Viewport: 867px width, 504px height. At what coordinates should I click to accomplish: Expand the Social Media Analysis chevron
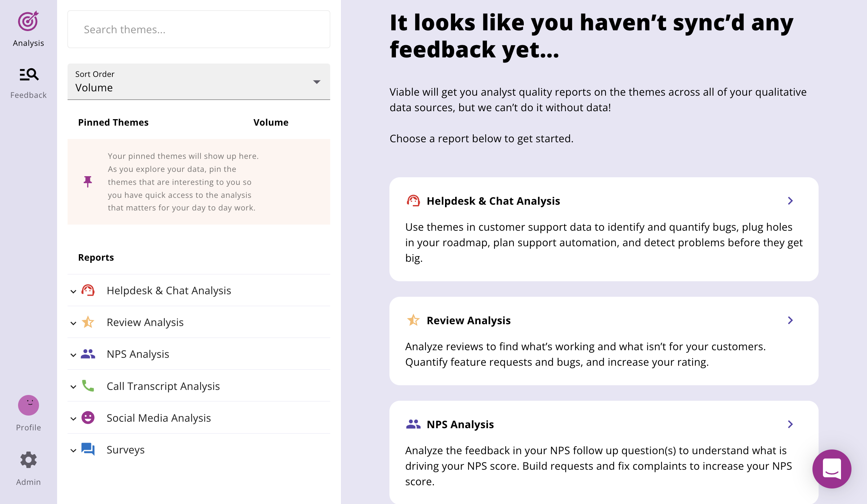(73, 419)
